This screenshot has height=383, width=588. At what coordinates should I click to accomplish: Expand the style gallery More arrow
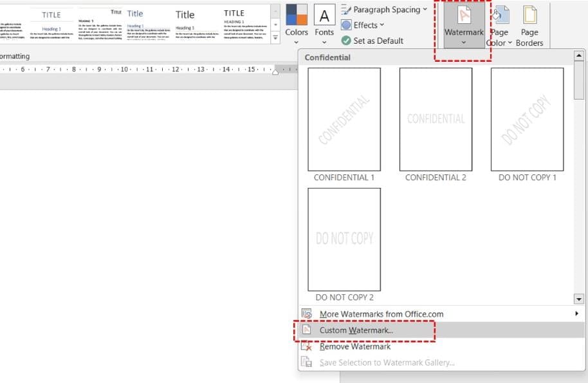pyautogui.click(x=276, y=39)
